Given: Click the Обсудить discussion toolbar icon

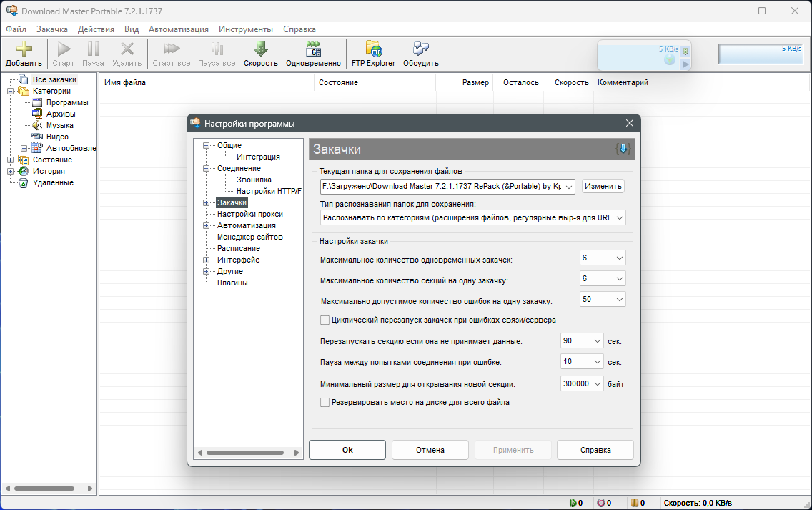Looking at the screenshot, I should point(421,49).
